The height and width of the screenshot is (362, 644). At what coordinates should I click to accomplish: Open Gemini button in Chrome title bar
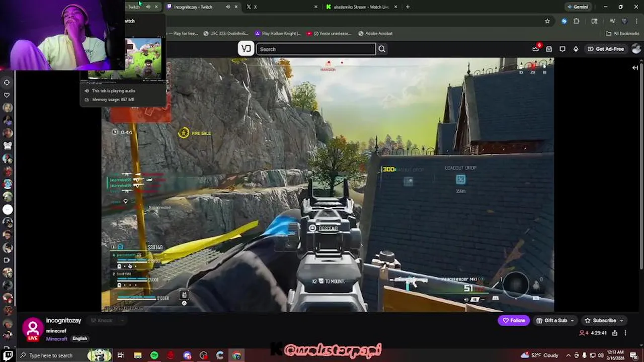click(x=578, y=7)
